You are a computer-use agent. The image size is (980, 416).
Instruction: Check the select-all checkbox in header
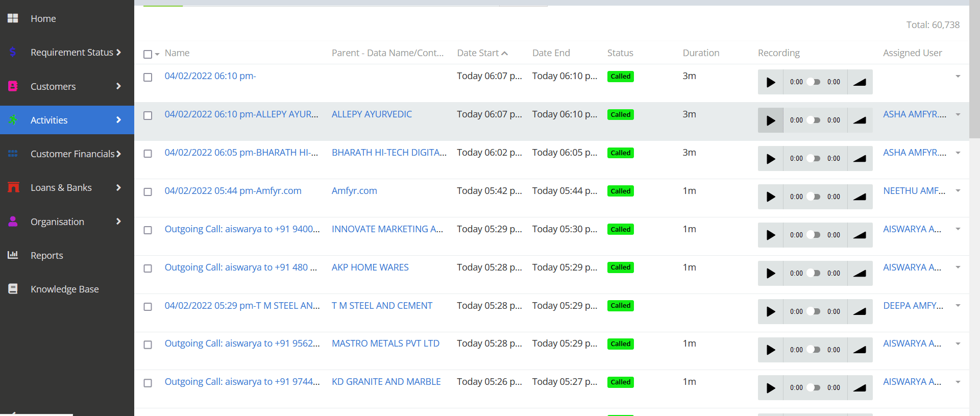(148, 54)
